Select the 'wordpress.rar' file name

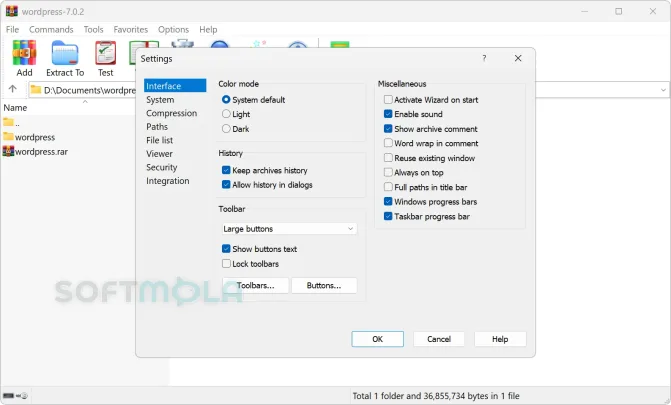42,152
